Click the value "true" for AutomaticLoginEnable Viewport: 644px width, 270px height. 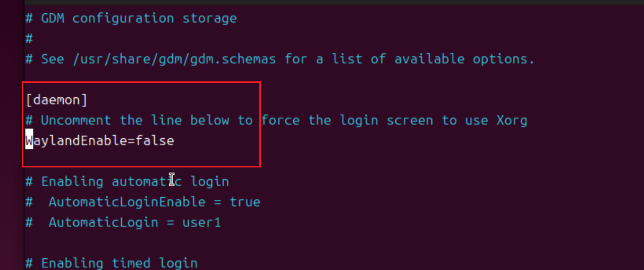[245, 202]
